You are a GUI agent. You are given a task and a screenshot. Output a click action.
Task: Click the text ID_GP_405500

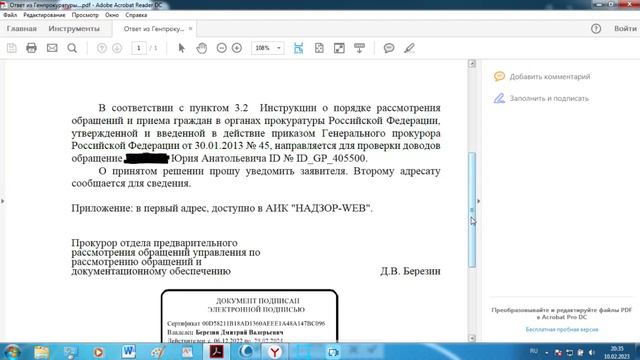331,158
